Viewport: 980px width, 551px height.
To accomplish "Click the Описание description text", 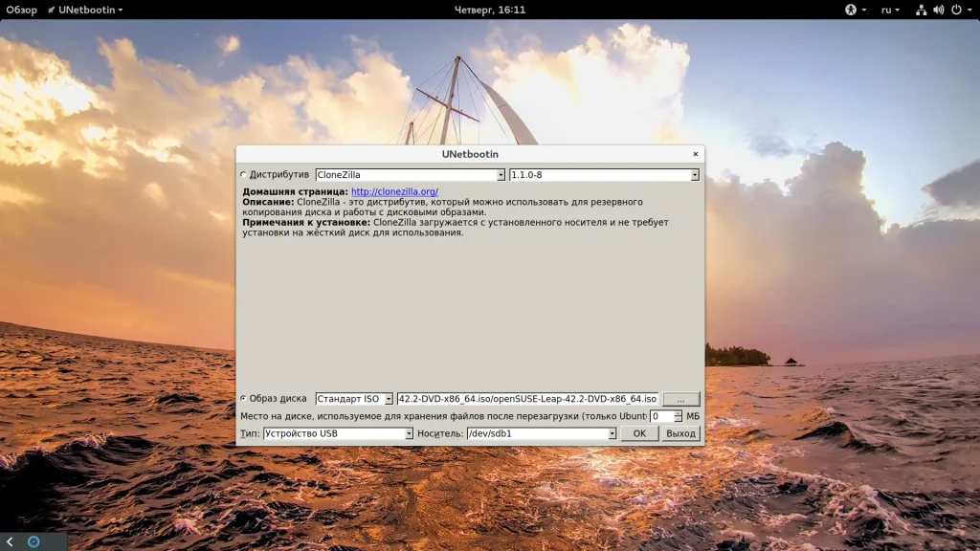I will [442, 207].
